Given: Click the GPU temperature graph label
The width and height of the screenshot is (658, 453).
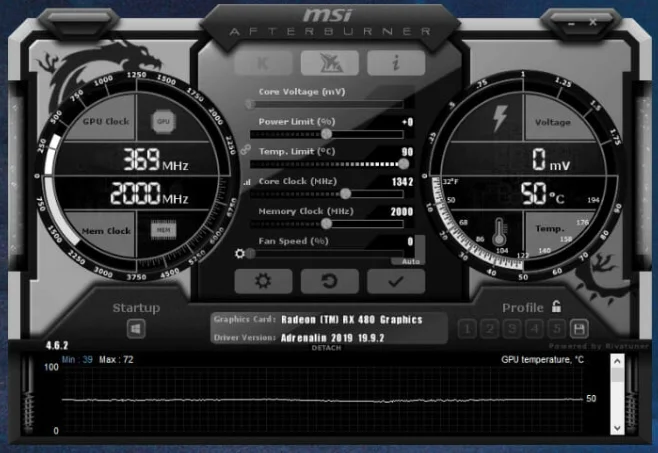Looking at the screenshot, I should point(542,360).
